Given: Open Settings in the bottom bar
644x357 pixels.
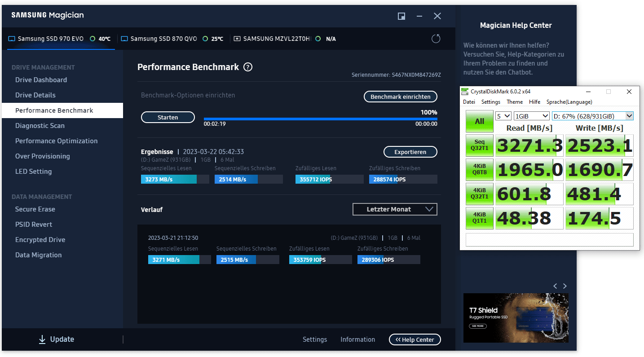Looking at the screenshot, I should click(315, 339).
